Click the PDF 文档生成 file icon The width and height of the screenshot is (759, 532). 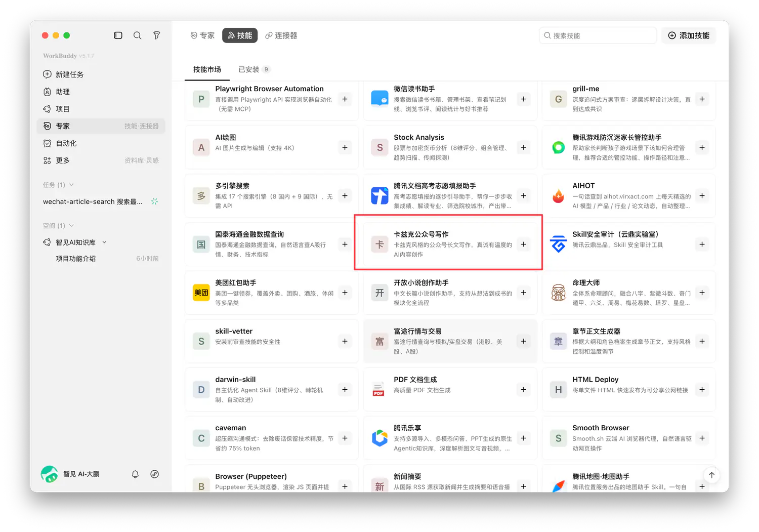coord(379,390)
